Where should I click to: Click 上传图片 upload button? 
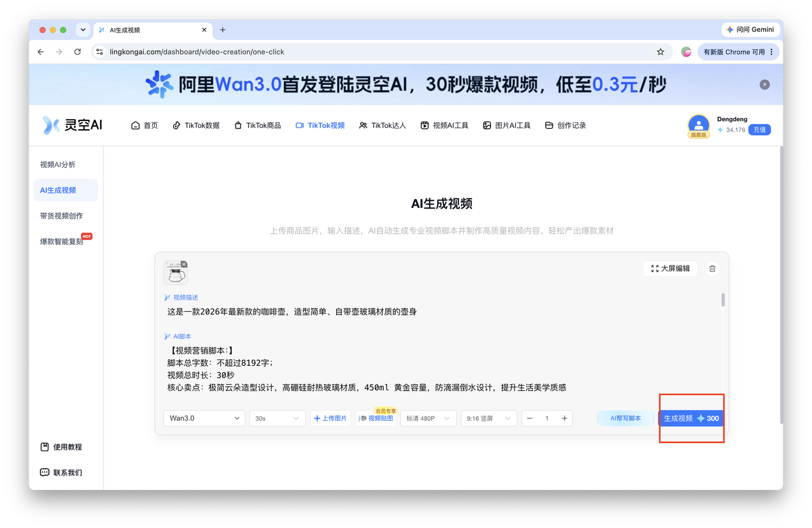pos(331,418)
